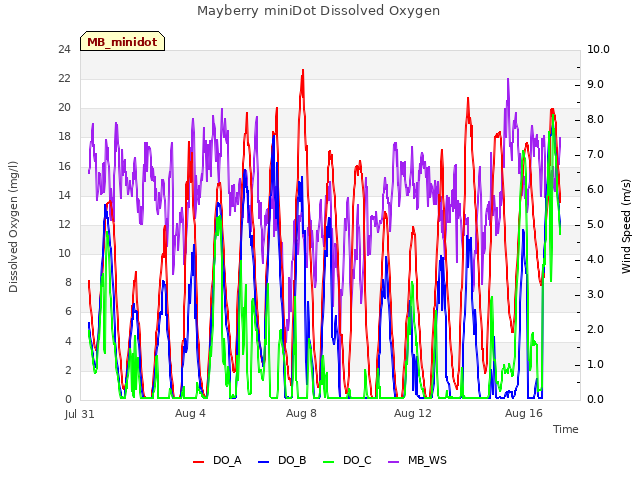Click the 0.0 wind speed axis value
Viewport: 640px width, 480px height.
tap(595, 400)
